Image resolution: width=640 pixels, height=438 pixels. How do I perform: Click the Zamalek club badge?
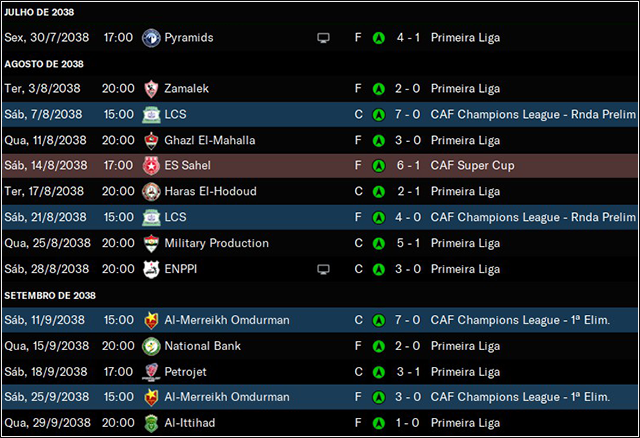tap(151, 89)
